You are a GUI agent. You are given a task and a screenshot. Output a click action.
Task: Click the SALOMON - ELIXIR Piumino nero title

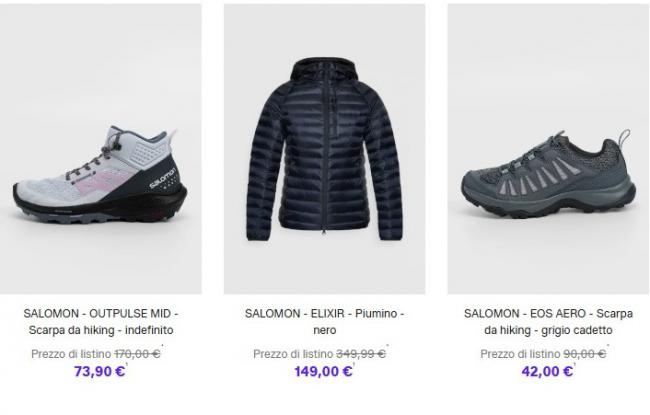tap(325, 322)
